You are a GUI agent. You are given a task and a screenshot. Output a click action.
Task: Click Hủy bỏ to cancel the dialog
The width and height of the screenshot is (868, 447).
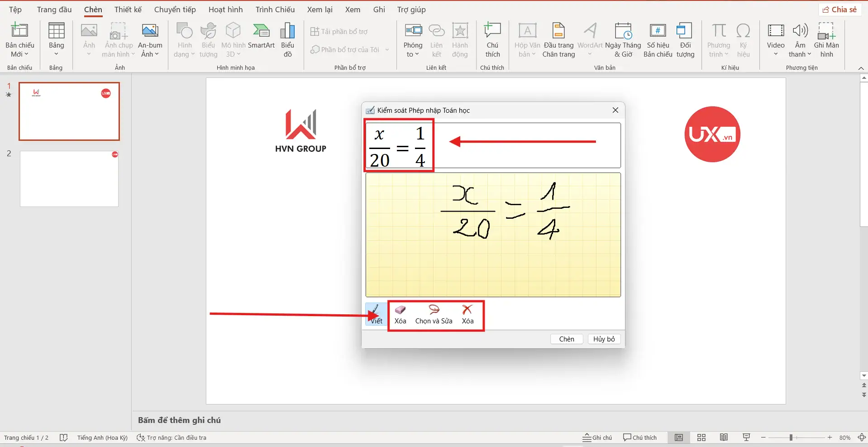(x=603, y=338)
